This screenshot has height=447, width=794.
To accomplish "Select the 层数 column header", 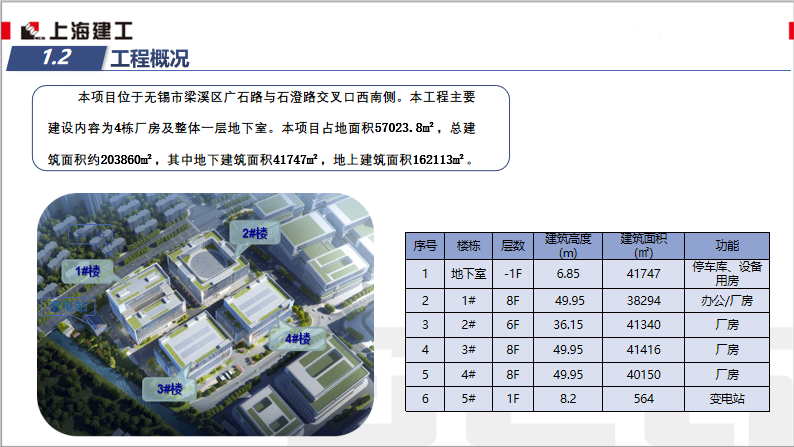I will (x=513, y=245).
